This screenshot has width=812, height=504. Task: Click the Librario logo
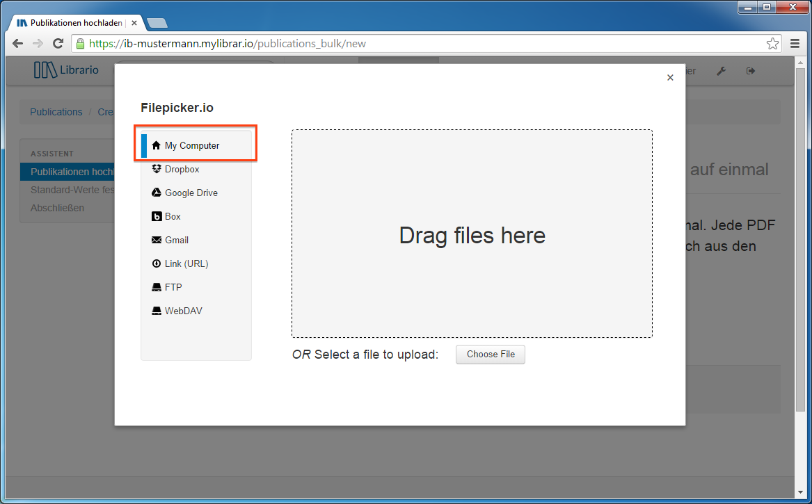66,70
